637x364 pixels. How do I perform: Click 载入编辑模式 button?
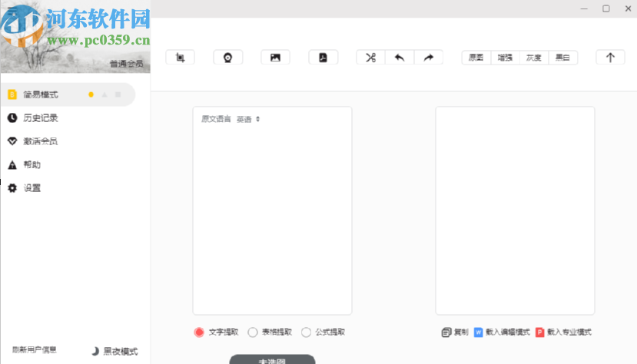point(502,333)
